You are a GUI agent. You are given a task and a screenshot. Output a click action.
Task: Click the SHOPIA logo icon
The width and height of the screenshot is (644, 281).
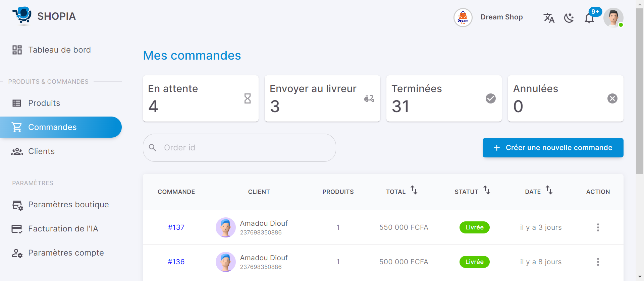[22, 16]
